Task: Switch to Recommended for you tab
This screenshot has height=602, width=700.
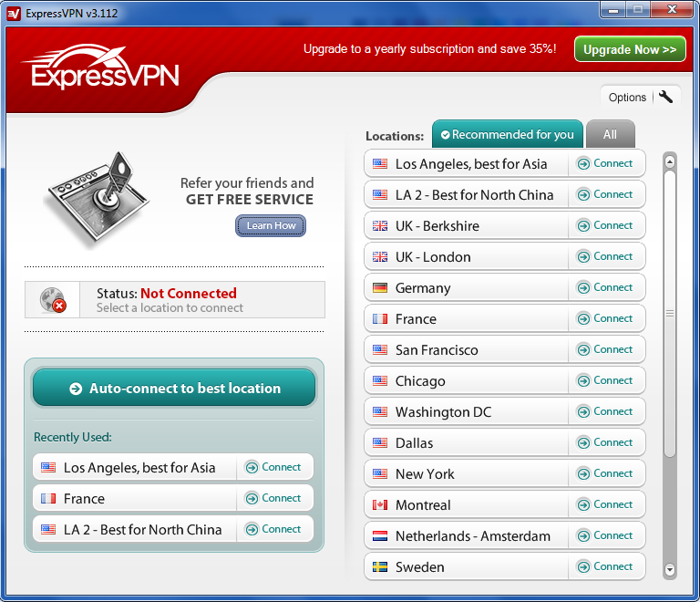Action: (x=507, y=134)
